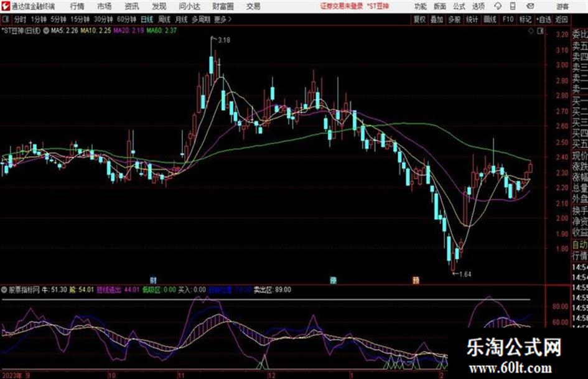Screen dimensions: 588x379
Task: Select the 日线 daily period tab
Action: [147, 19]
